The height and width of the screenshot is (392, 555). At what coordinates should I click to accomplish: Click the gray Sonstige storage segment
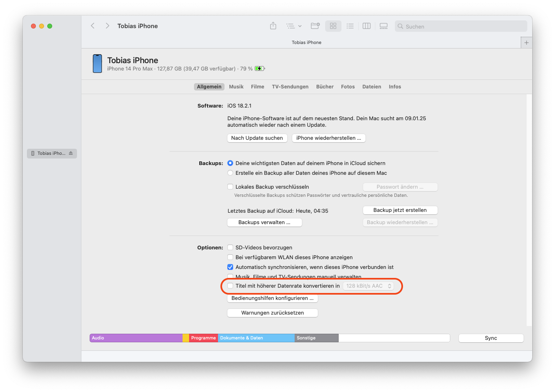click(x=317, y=338)
